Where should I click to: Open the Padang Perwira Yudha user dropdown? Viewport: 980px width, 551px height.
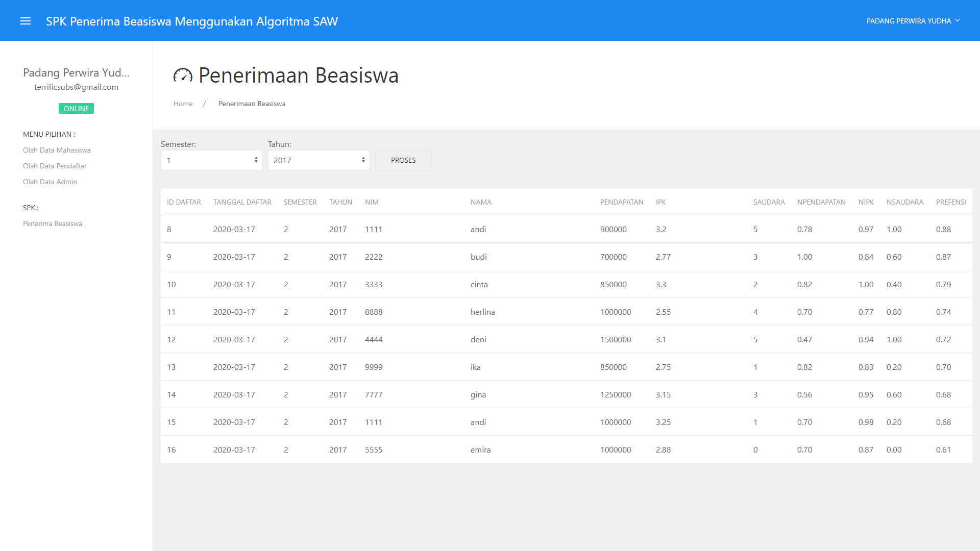[913, 21]
